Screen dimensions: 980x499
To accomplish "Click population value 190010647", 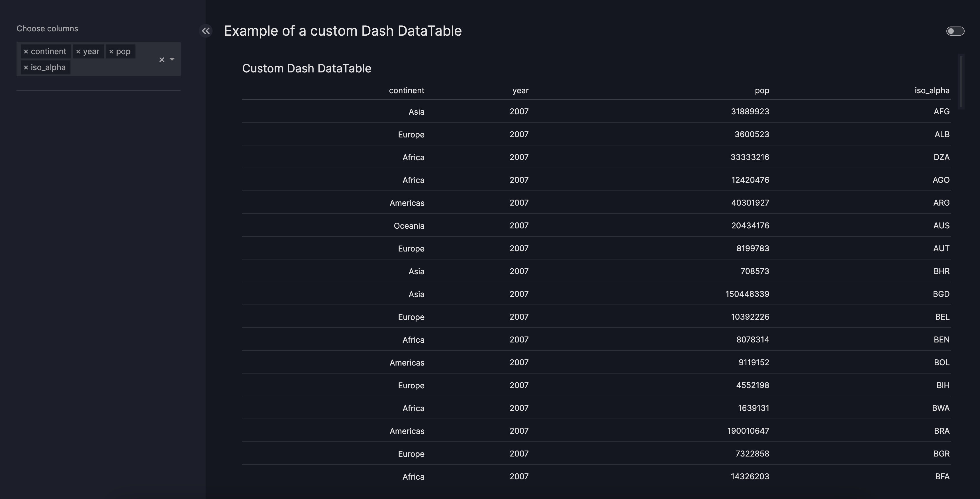I will click(x=748, y=431).
